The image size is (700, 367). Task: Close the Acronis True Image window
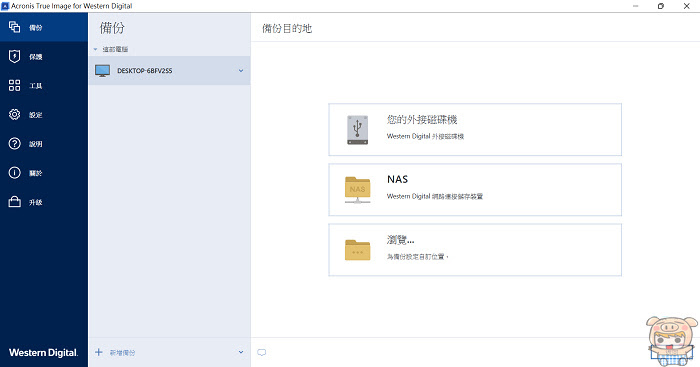pyautogui.click(x=687, y=6)
